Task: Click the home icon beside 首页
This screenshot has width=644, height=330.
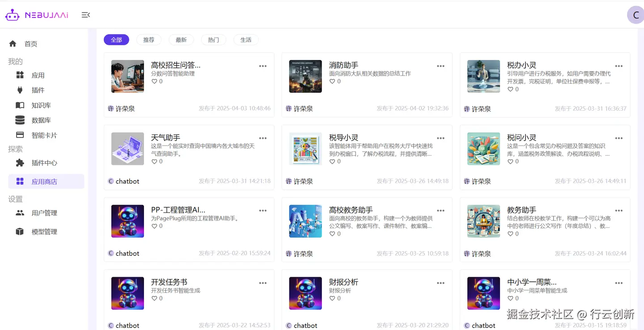Action: coord(13,43)
